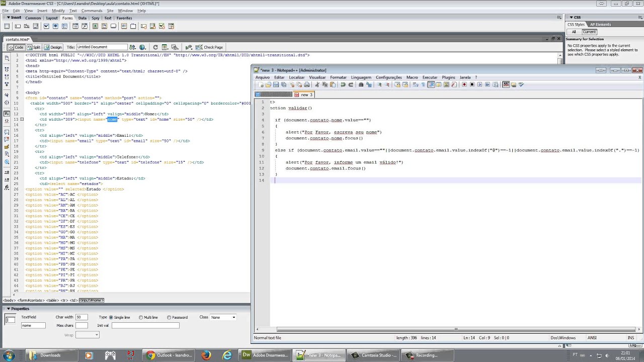Click the Check Page button
The height and width of the screenshot is (362, 644).
[209, 47]
